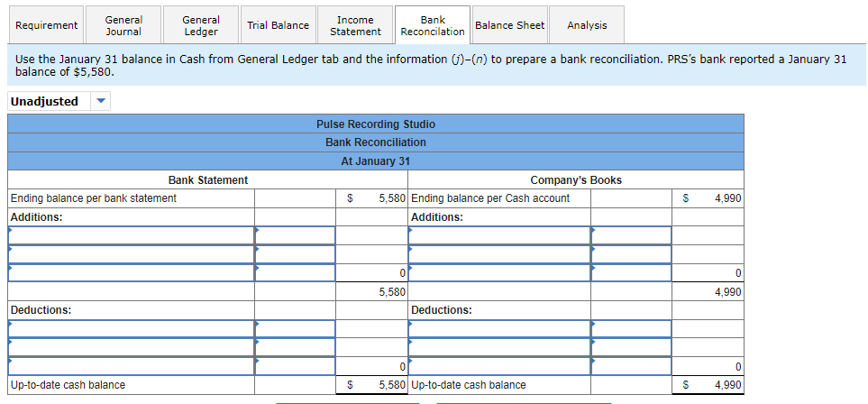
Task: Click the 'At January 31' header row
Action: (376, 161)
